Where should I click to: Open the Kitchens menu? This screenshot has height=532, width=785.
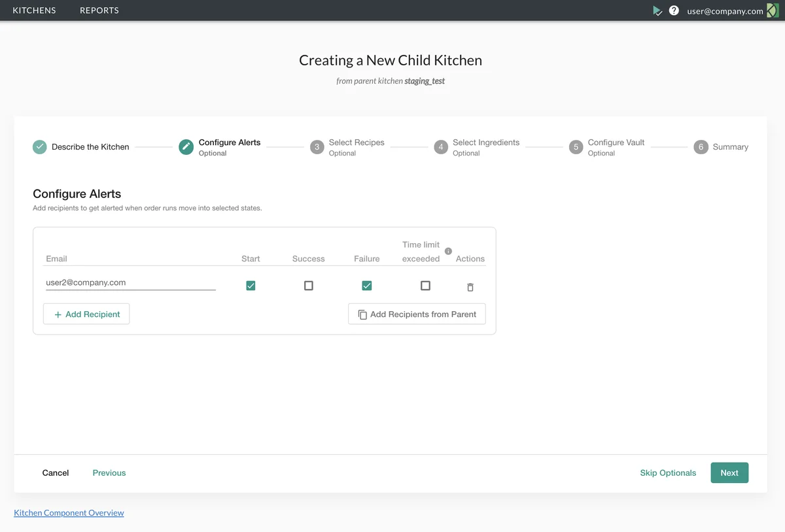[x=34, y=10]
